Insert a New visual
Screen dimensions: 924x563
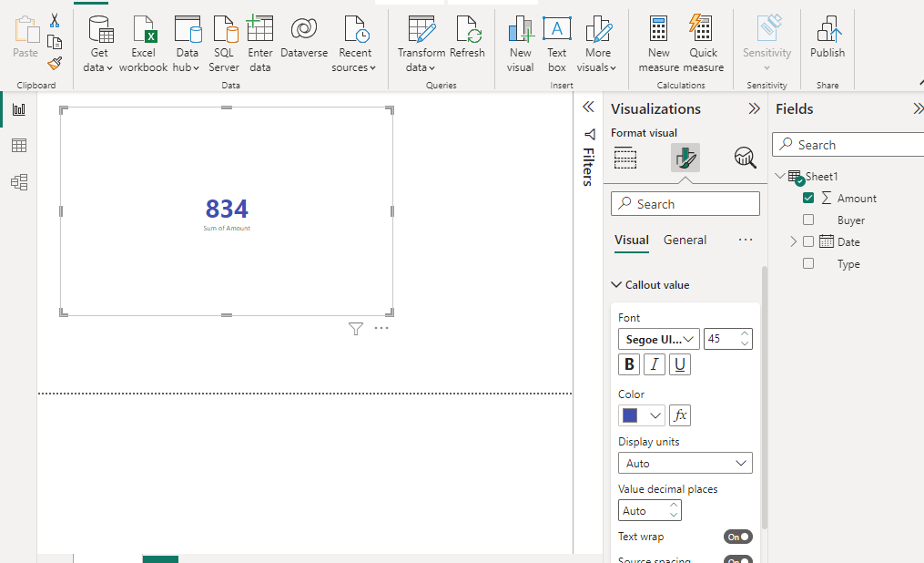pos(521,45)
